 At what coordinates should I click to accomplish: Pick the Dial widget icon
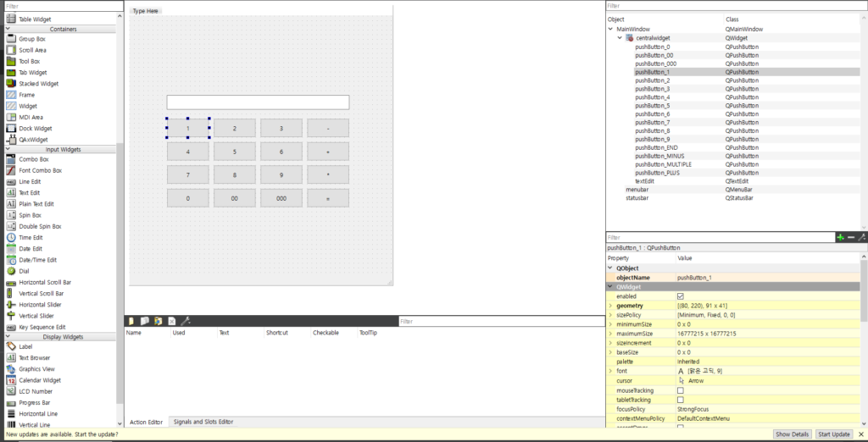12,271
